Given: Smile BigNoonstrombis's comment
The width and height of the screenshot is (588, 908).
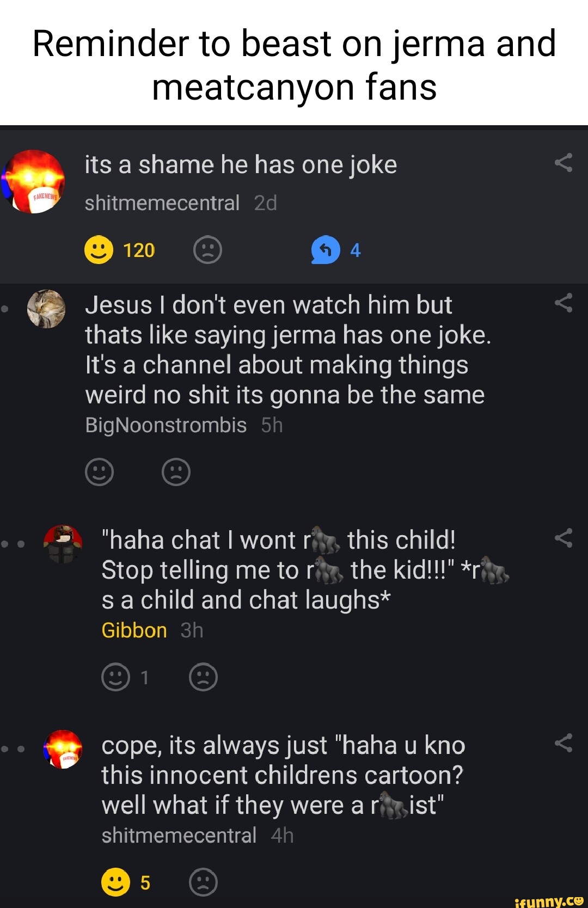Looking at the screenshot, I should pyautogui.click(x=99, y=471).
